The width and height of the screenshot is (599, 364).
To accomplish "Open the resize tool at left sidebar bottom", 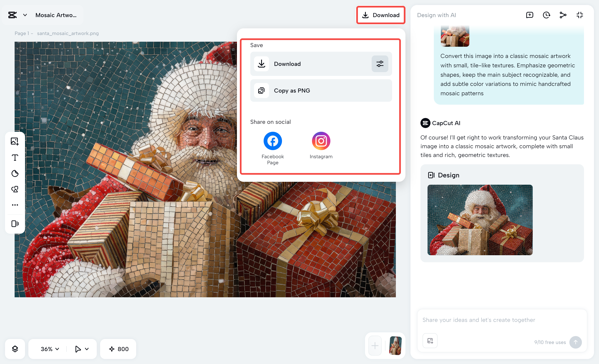I will [15, 223].
